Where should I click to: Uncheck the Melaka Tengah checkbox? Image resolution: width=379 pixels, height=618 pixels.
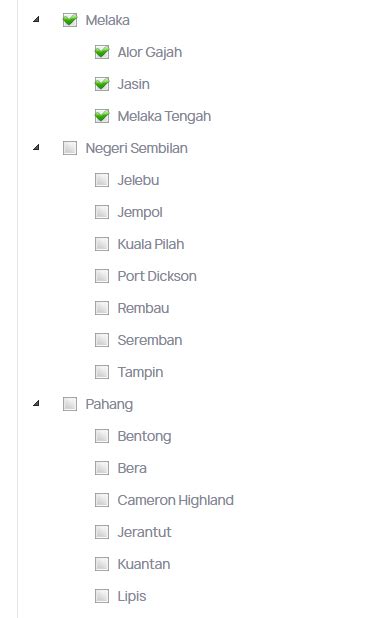point(102,116)
